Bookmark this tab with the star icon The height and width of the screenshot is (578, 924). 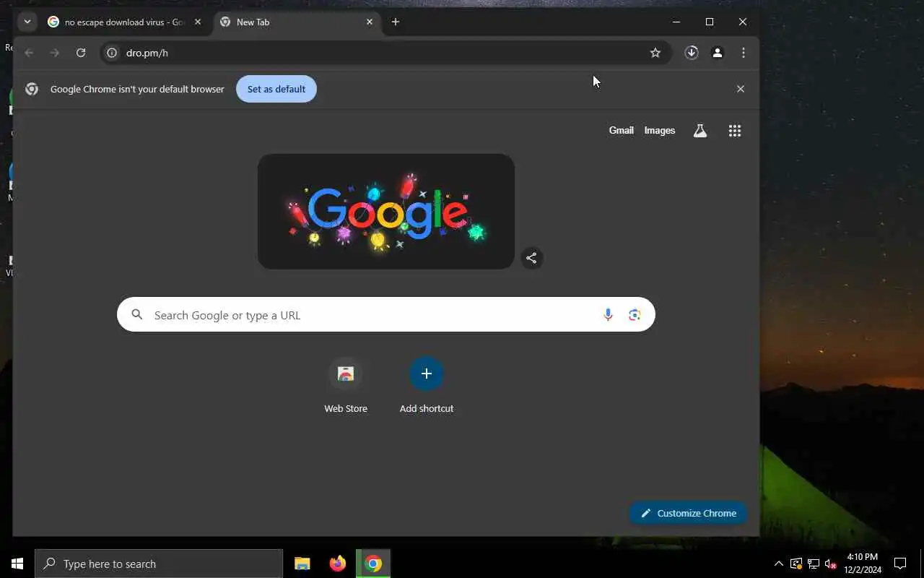655,53
